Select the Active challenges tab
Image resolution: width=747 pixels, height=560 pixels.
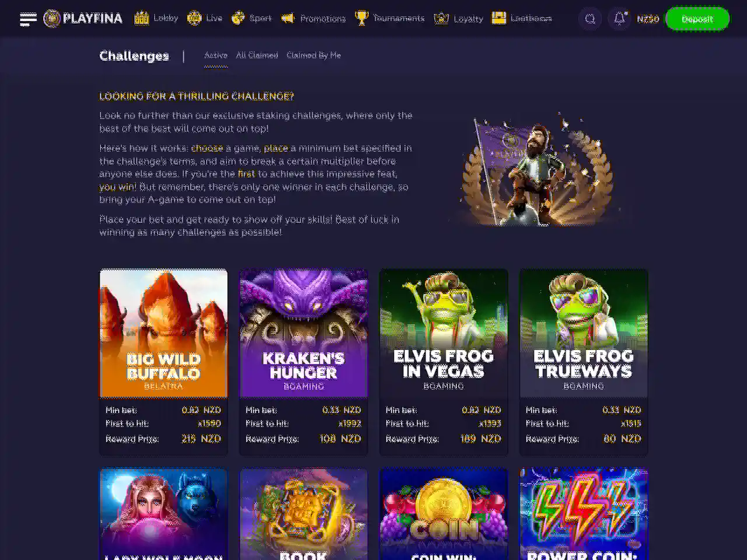215,55
